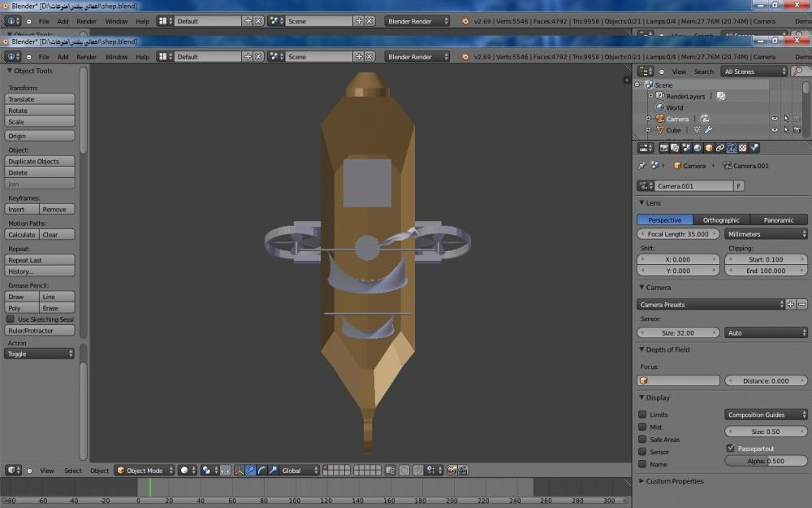This screenshot has height=508, width=812.
Task: Open the Constraints properties tab chain icon
Action: 719,148
